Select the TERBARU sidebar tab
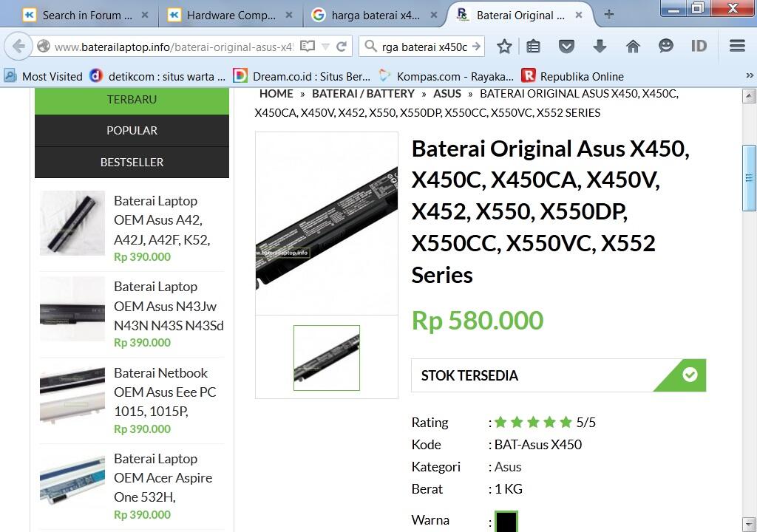 (132, 100)
